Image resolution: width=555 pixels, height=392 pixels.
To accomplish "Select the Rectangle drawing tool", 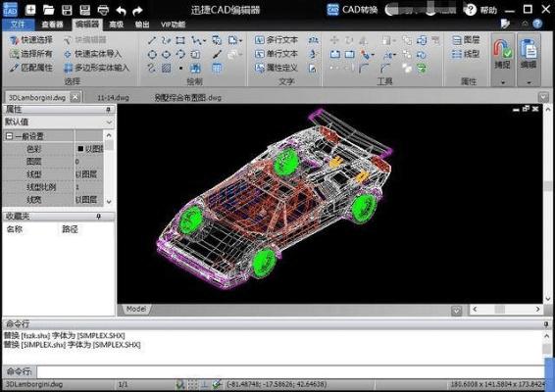I will pos(180,40).
